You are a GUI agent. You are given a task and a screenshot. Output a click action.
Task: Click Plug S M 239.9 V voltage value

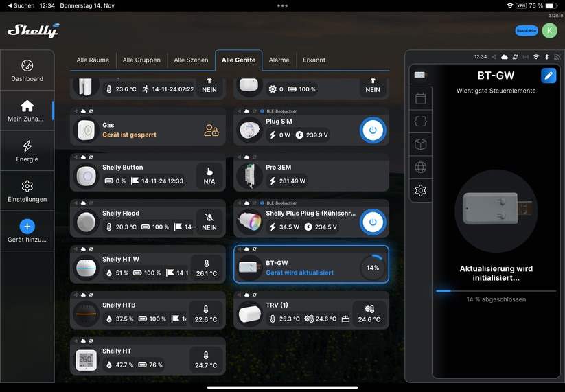click(316, 135)
